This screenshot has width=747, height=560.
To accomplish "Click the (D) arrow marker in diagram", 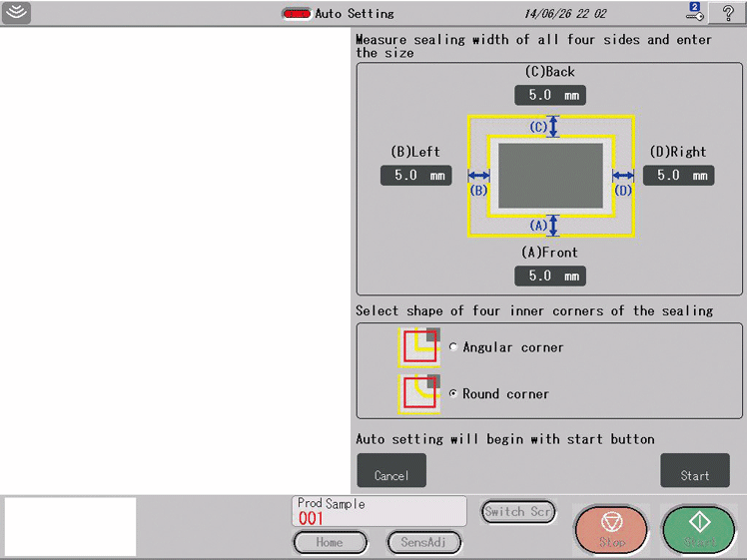I will (x=622, y=176).
